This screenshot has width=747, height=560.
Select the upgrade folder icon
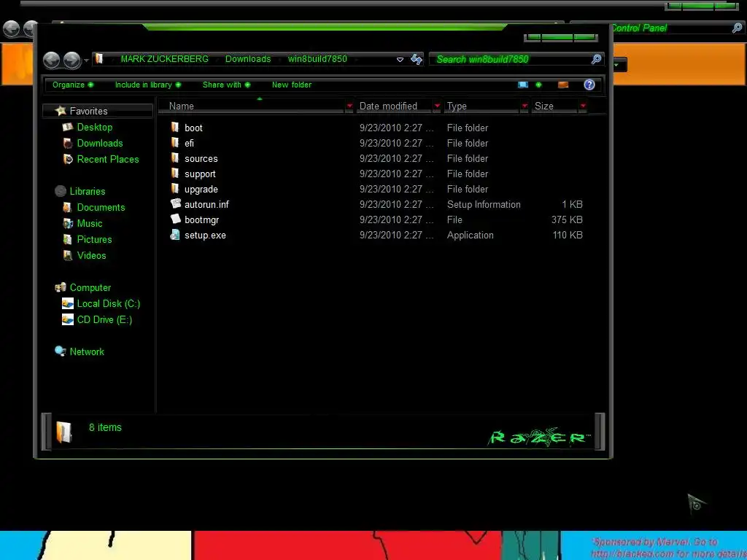click(175, 189)
